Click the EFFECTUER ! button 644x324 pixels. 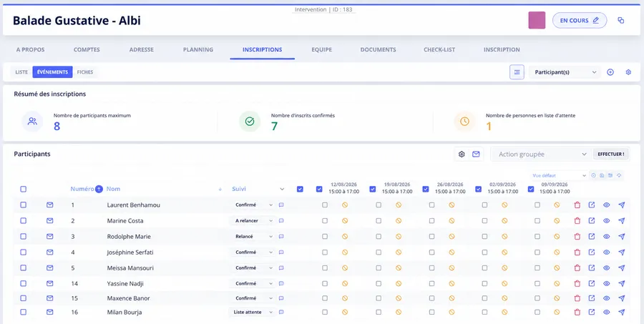[611, 154]
